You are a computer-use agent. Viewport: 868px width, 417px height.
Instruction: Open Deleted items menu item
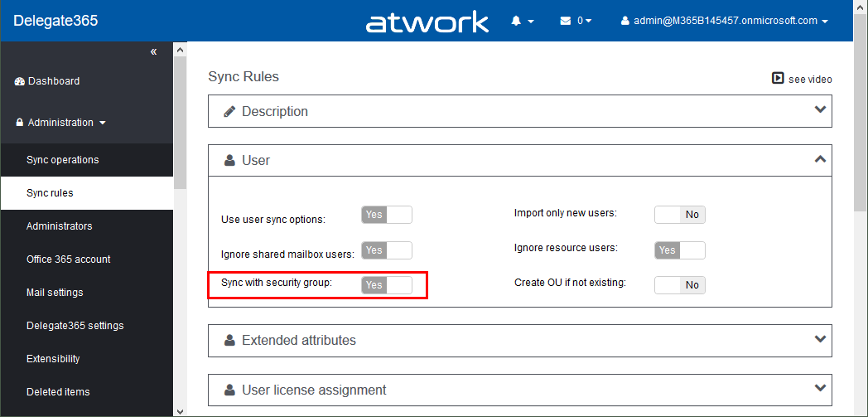coord(86,392)
